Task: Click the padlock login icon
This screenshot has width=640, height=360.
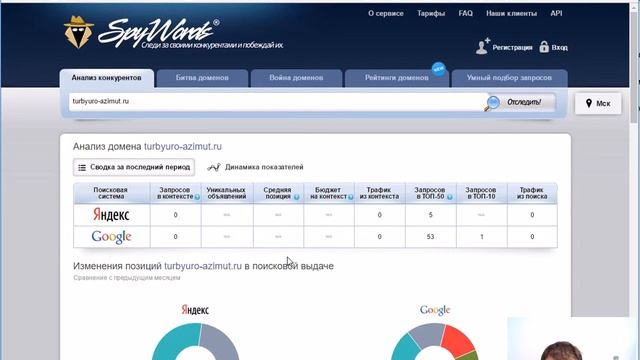Action: [544, 47]
